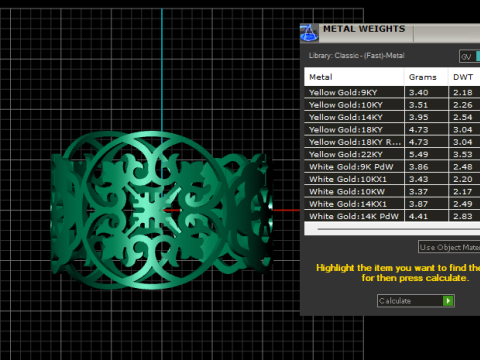This screenshot has height=360, width=480.
Task: Select the Yellow Gold:9KY row
Action: click(x=392, y=92)
